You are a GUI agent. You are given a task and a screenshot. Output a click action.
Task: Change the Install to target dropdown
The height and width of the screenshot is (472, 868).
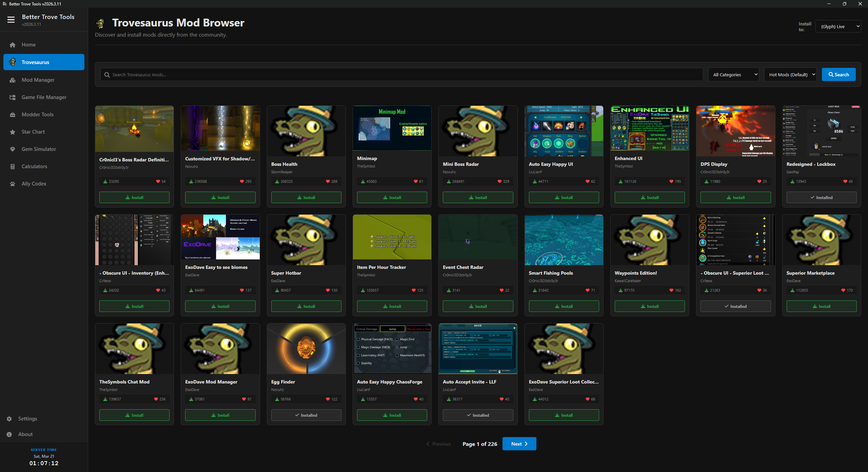(x=838, y=26)
